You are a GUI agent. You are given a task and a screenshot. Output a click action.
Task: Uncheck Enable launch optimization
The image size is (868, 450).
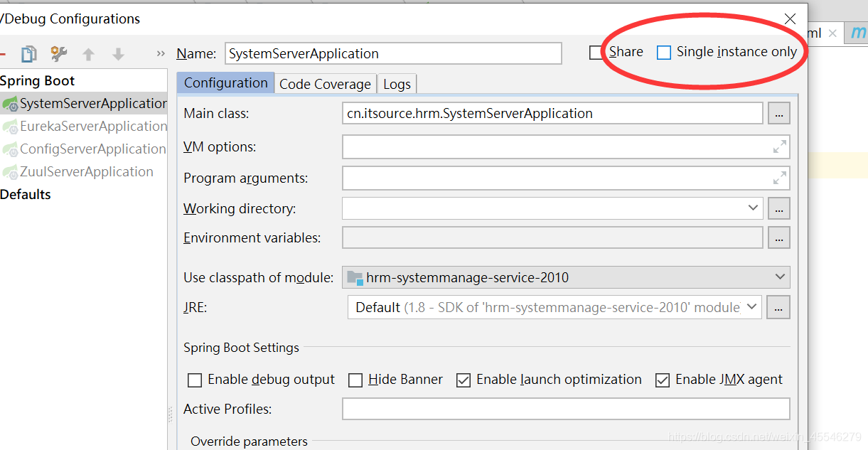click(464, 380)
